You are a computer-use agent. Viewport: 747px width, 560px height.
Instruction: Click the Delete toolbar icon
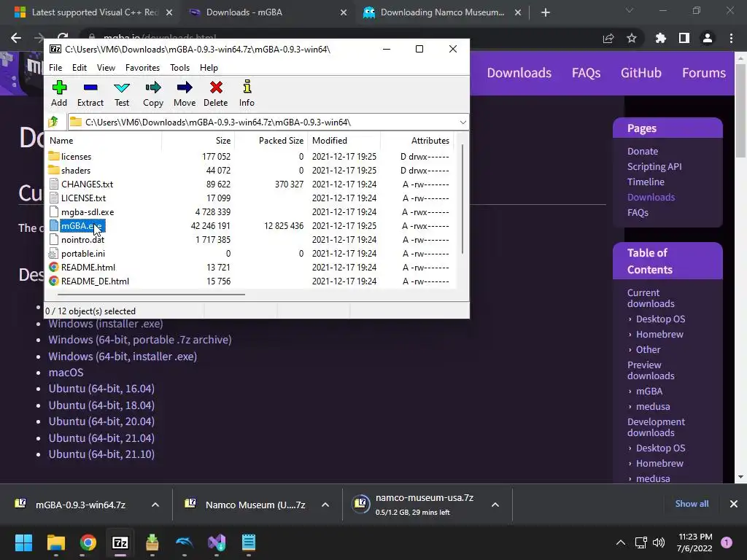point(216,93)
